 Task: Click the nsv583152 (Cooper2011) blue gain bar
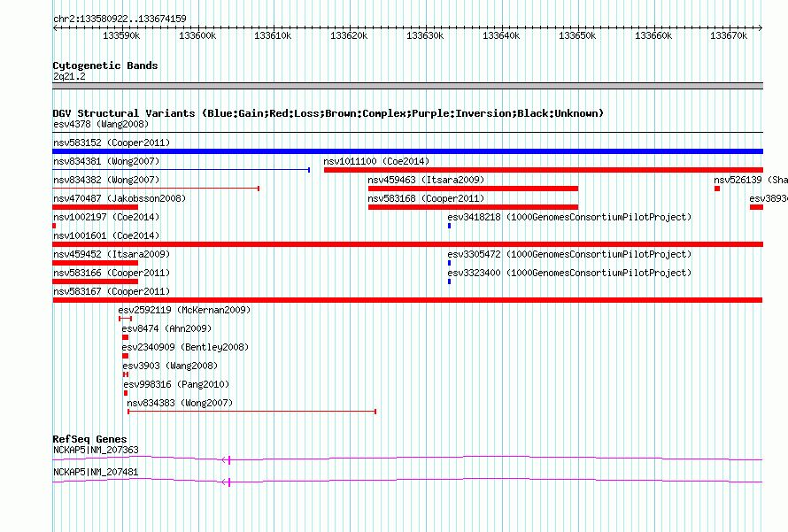pos(407,151)
